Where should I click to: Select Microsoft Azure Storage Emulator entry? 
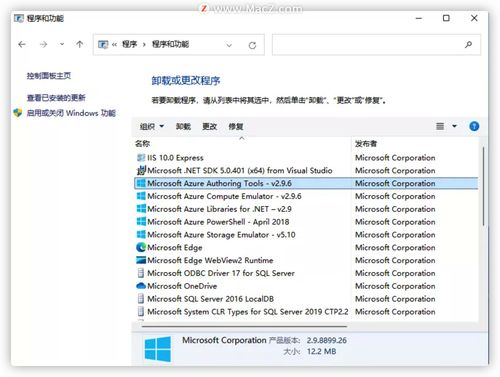pos(306,235)
